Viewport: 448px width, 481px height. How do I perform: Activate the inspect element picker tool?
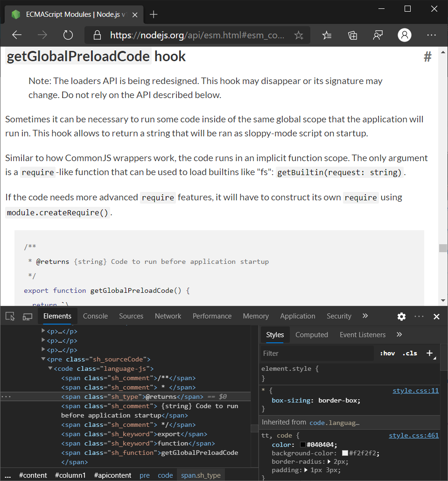tap(9, 316)
